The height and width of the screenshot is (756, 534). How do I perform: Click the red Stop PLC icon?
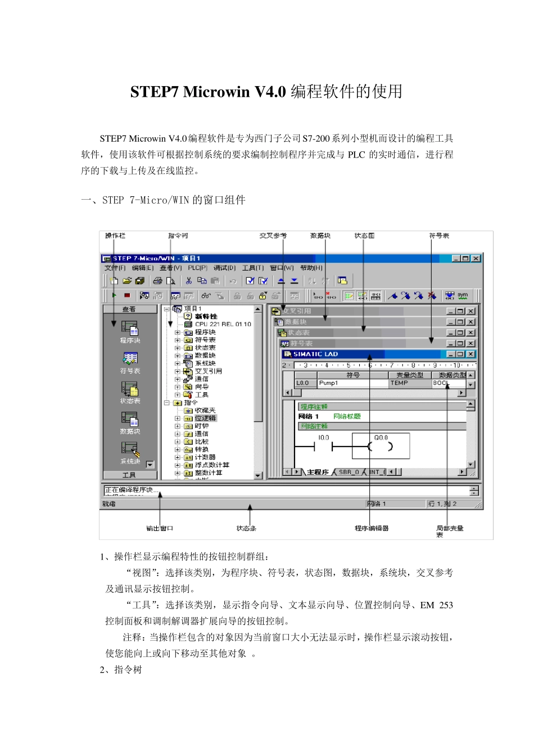(127, 295)
